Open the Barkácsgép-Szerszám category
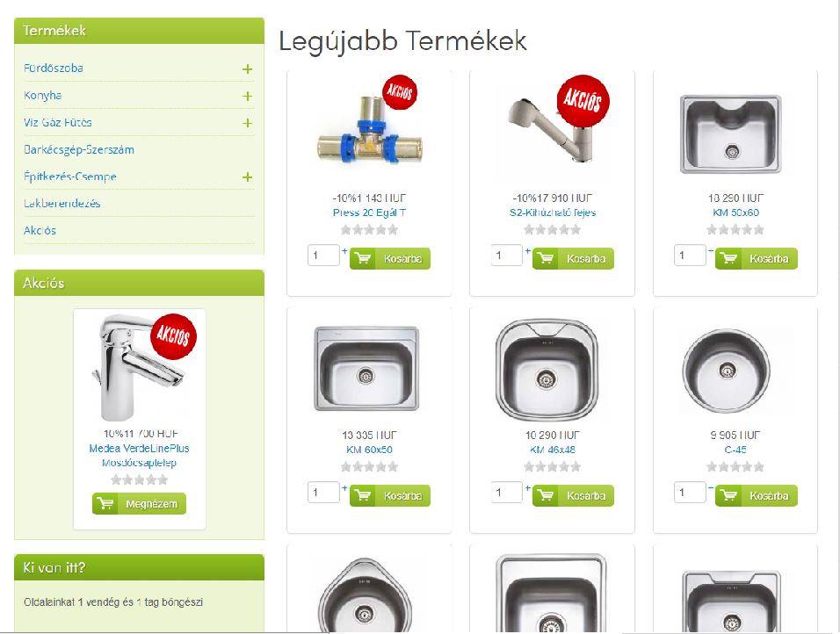Viewport: 840px width, 634px height. point(79,149)
